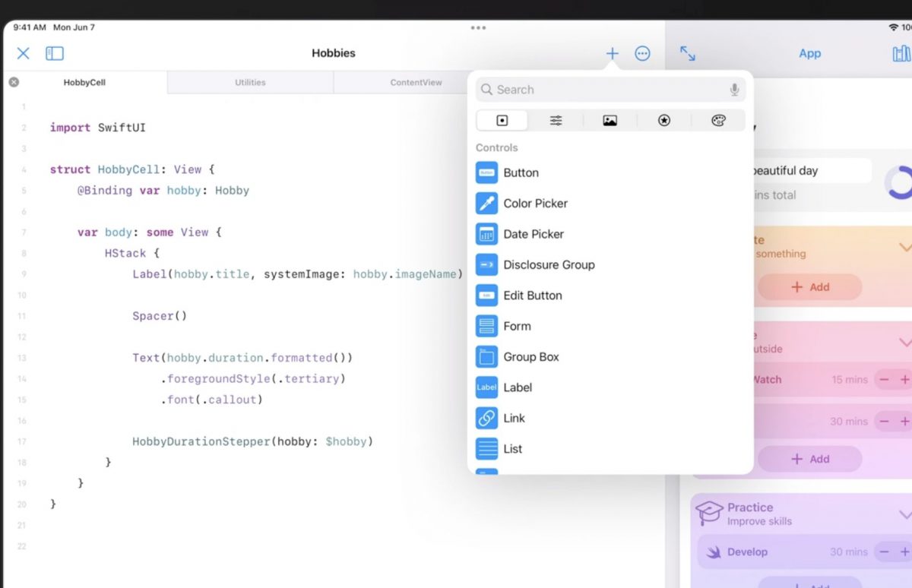The image size is (912, 588).
Task: Switch to the Utilities file tab
Action: [x=250, y=82]
